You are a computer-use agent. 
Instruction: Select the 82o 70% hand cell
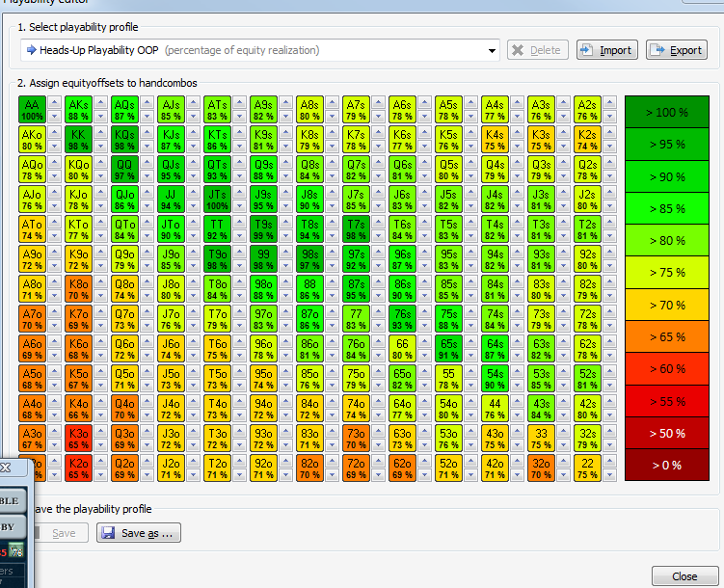[309, 468]
